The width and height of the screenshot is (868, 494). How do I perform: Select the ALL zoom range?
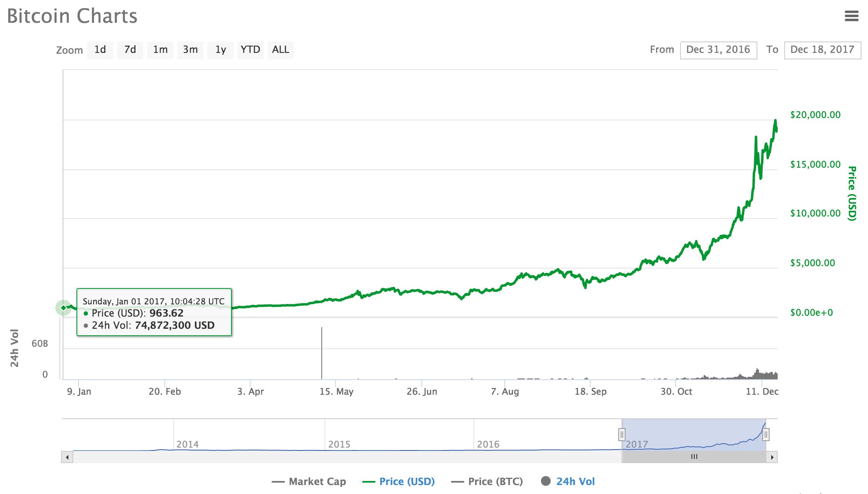pyautogui.click(x=281, y=50)
